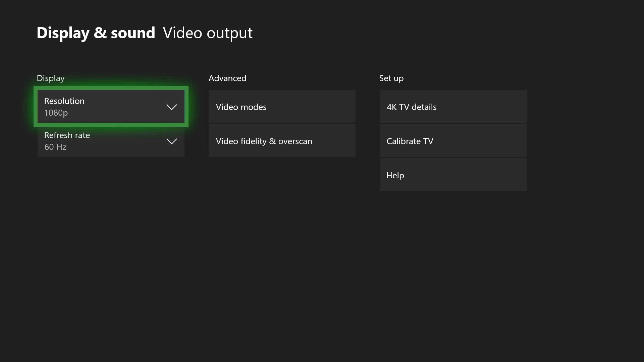The height and width of the screenshot is (362, 644).
Task: View 4K TV details
Action: point(452,107)
